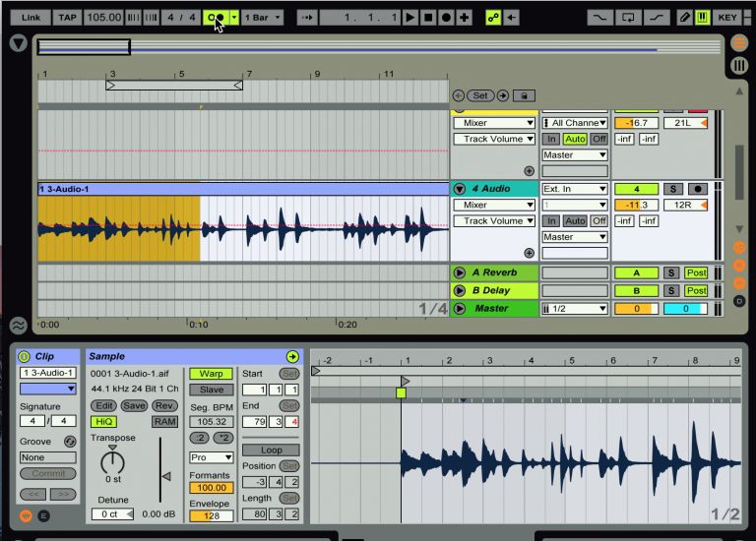Unfold the A Reverb return track
756x541 pixels.
click(x=460, y=272)
